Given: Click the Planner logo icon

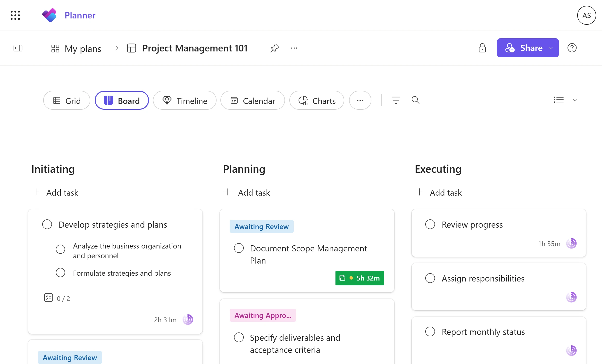Looking at the screenshot, I should coord(49,15).
